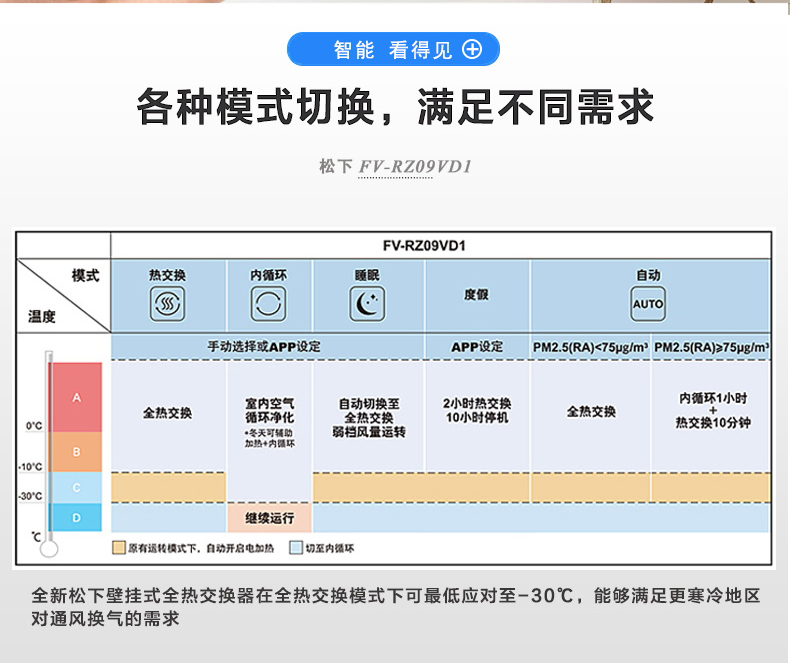
Task: Click the 2小时热交换10小时停机 cell
Action: 477,411
